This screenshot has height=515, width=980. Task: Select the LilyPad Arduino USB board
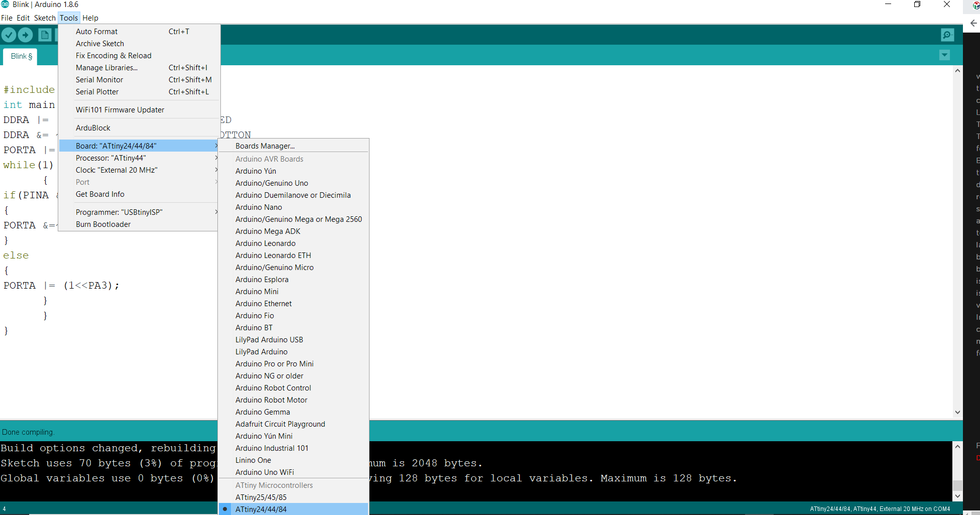pos(293,339)
